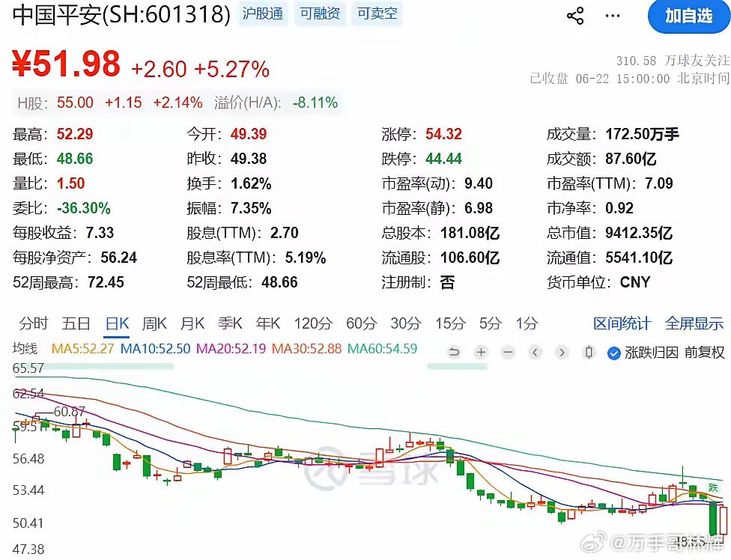Click the 货币单位 value CNY
This screenshot has width=731, height=560.
[x=635, y=282]
